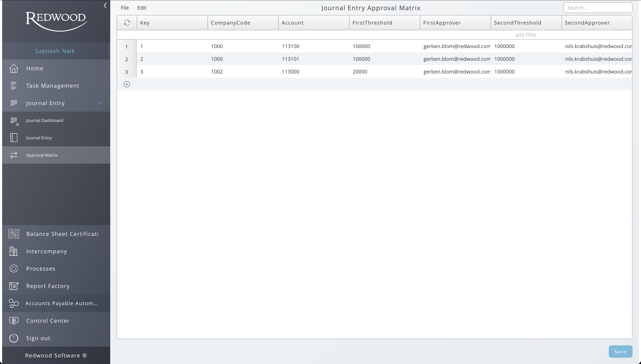The image size is (641, 364).
Task: Collapse the Journal Entry submenu chevron
Action: pos(100,103)
